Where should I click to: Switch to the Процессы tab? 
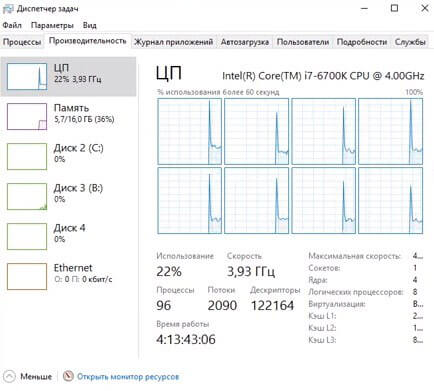(x=22, y=42)
